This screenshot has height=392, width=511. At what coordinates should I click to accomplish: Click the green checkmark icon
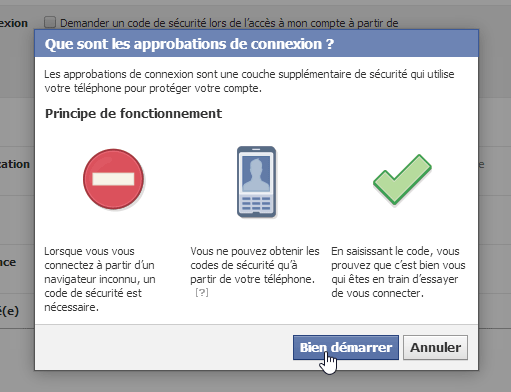(402, 179)
